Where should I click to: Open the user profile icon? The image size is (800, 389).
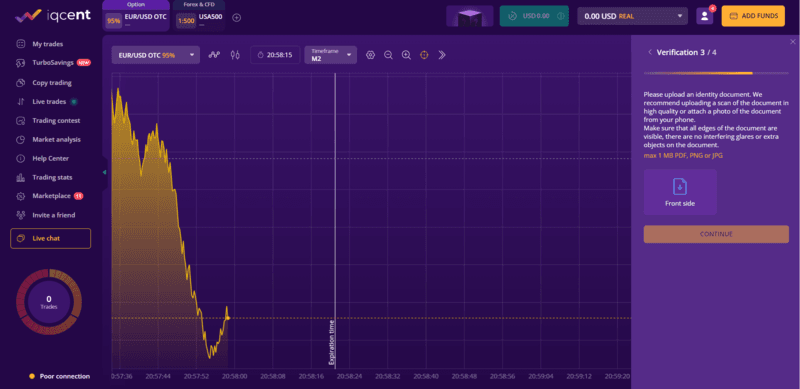tap(705, 16)
